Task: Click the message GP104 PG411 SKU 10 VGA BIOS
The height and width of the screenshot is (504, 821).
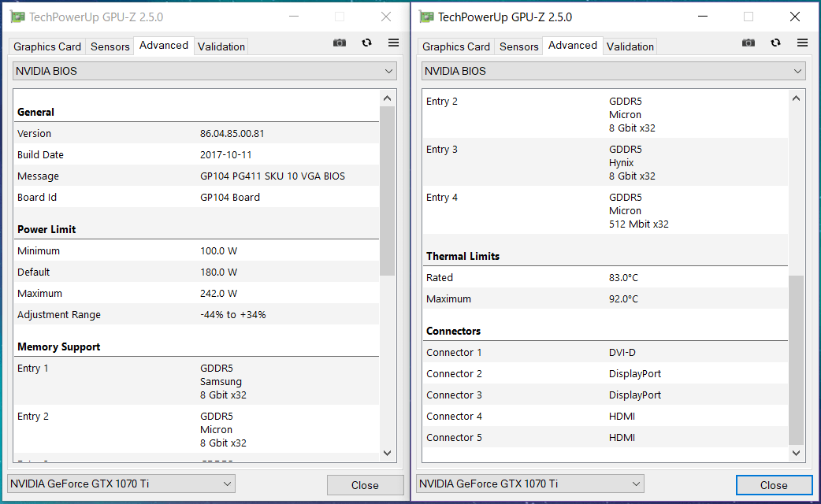Action: click(x=273, y=176)
